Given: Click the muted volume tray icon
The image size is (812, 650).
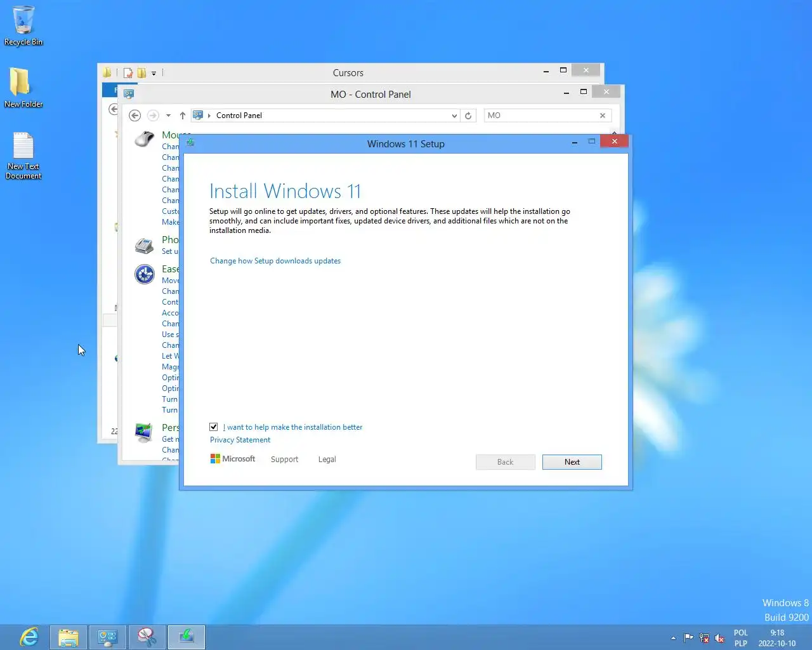Looking at the screenshot, I should (x=719, y=638).
